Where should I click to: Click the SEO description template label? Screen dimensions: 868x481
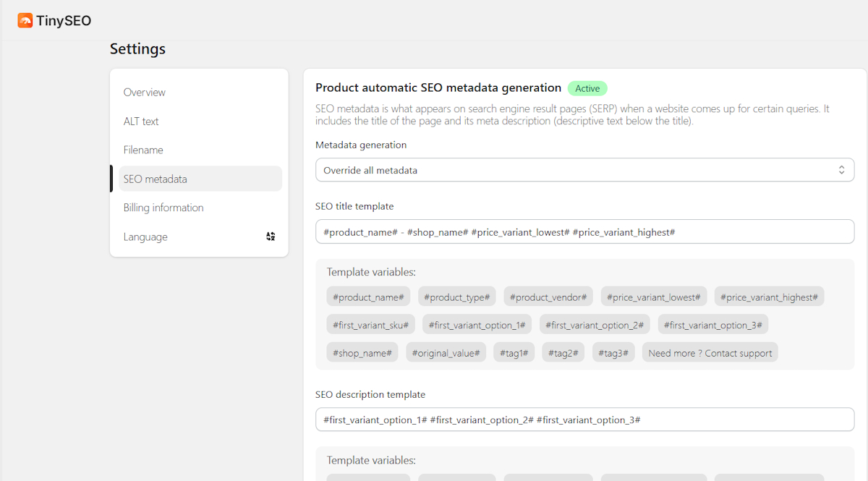(370, 394)
